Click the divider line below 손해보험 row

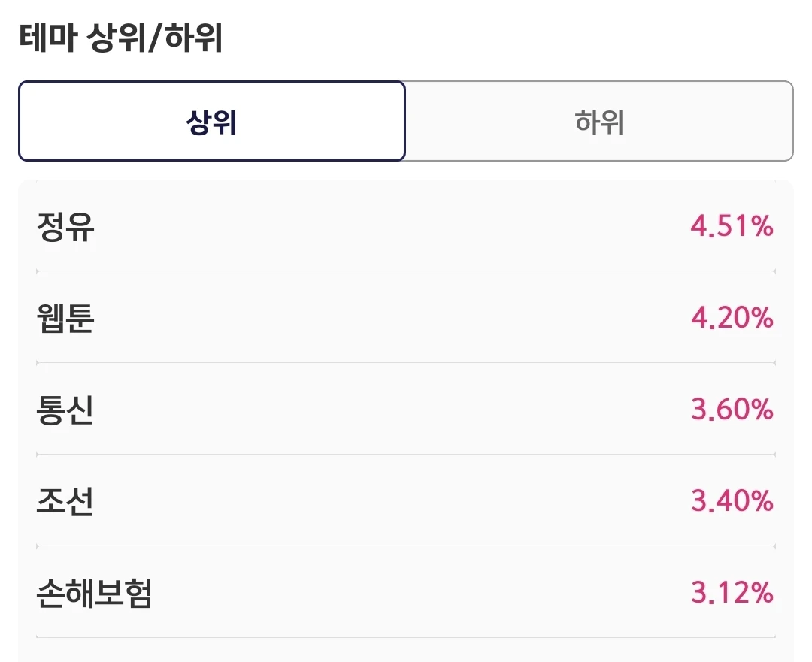[406, 637]
